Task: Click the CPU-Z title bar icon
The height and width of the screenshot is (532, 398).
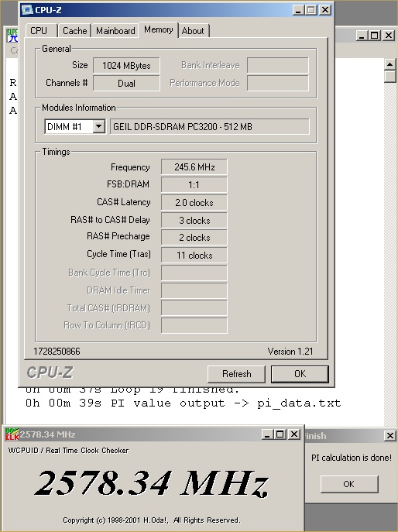Action: coord(27,10)
